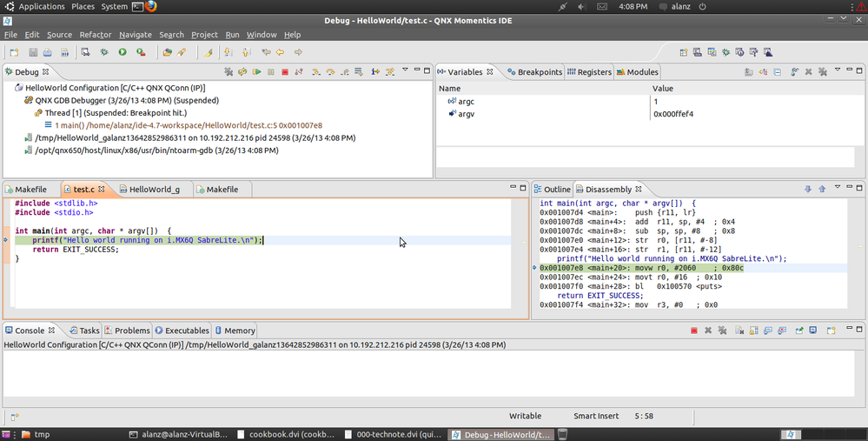
Task: Open the Project menu
Action: tap(204, 34)
